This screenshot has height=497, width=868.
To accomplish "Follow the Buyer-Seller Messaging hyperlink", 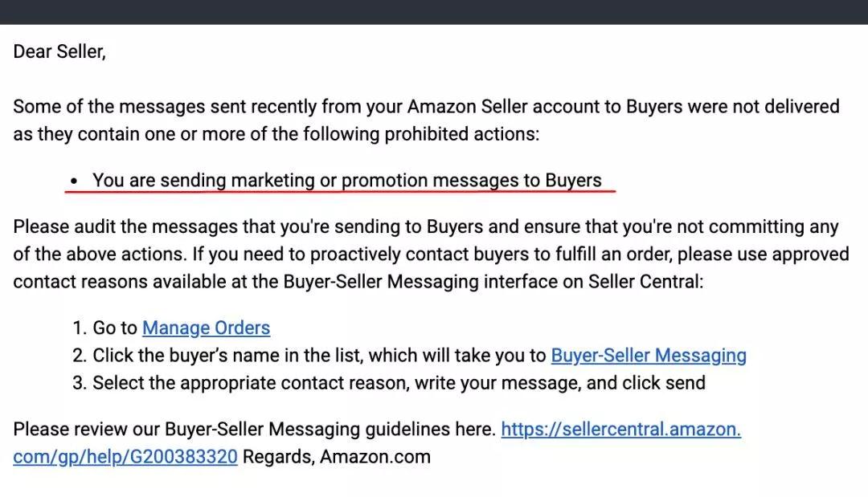I will (x=649, y=356).
